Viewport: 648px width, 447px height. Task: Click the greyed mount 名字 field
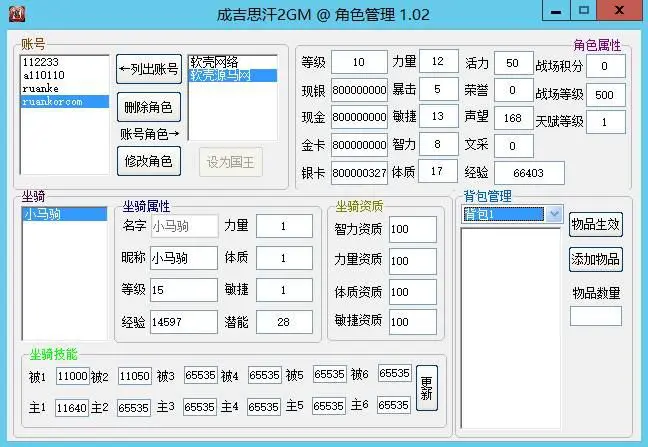[184, 226]
